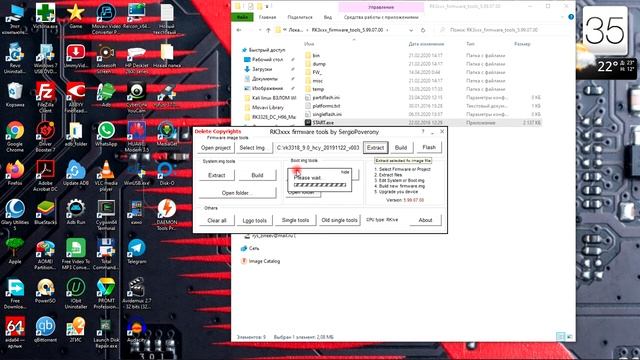Click the Explorer up-one-level arrow

(268, 30)
